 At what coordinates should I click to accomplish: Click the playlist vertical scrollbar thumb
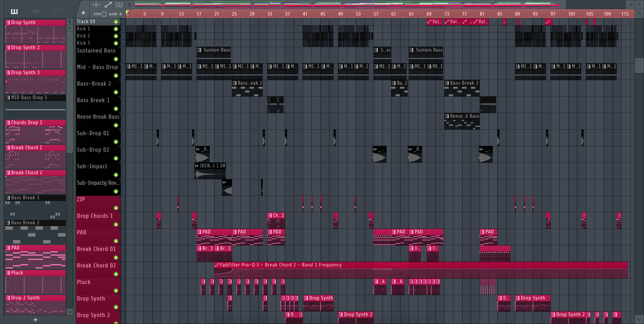click(x=639, y=65)
